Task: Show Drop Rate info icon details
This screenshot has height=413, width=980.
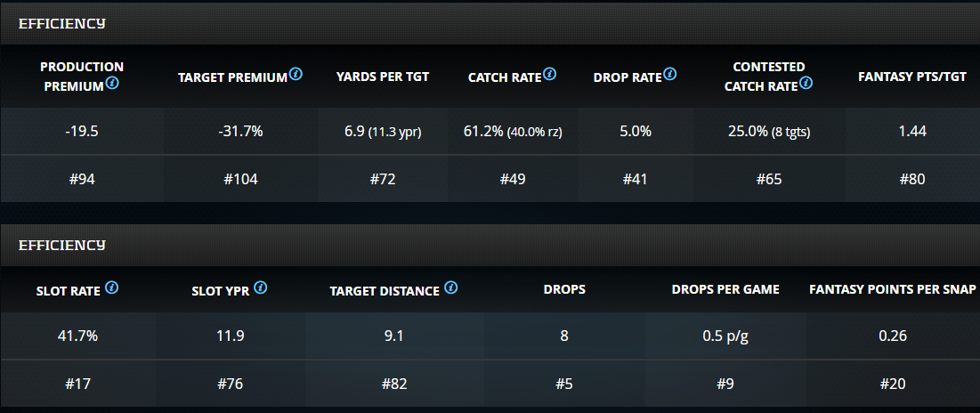Action: click(670, 75)
